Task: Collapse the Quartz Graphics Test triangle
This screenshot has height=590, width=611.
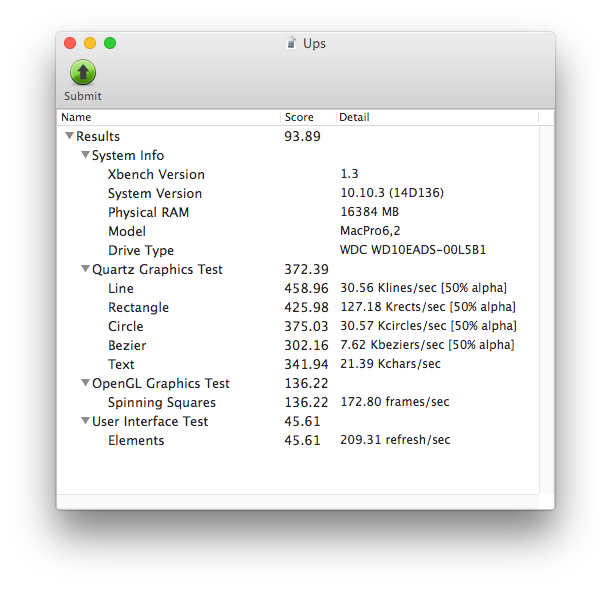Action: click(85, 269)
